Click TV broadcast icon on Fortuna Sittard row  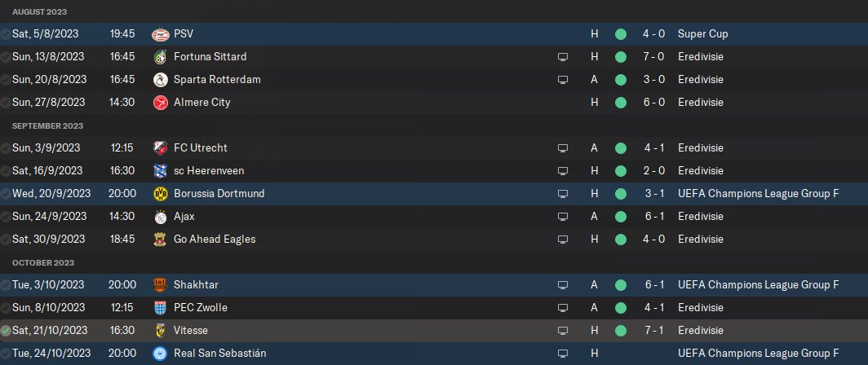pos(563,57)
